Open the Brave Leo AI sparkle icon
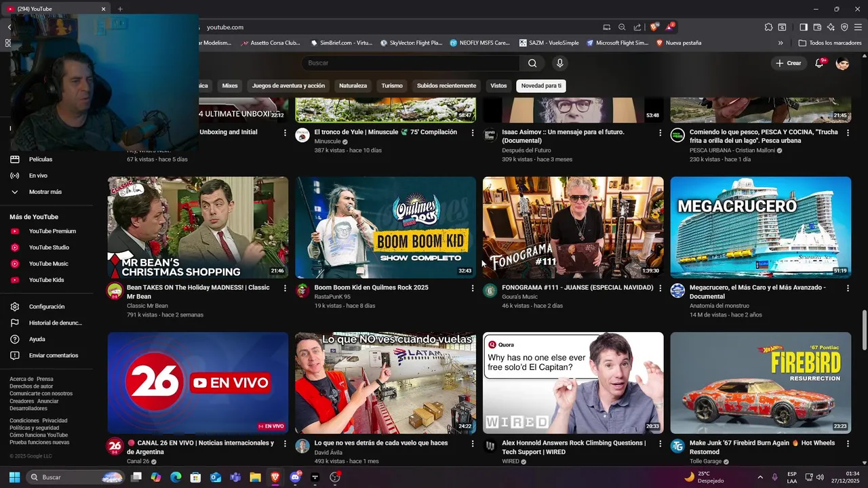Screen dimensions: 868x488 831,27
